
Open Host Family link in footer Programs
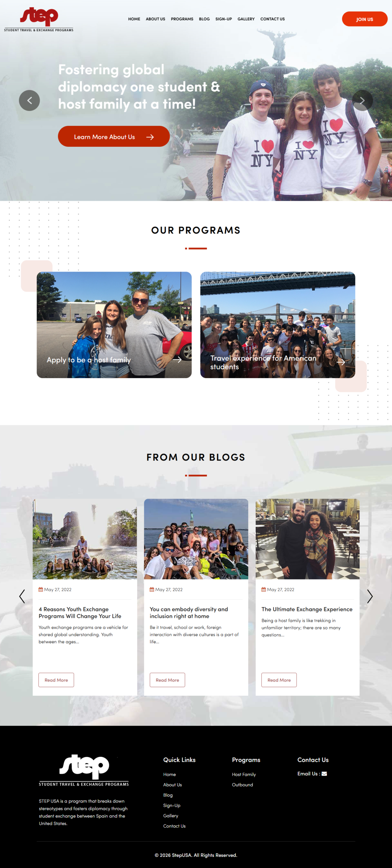pyautogui.click(x=244, y=774)
